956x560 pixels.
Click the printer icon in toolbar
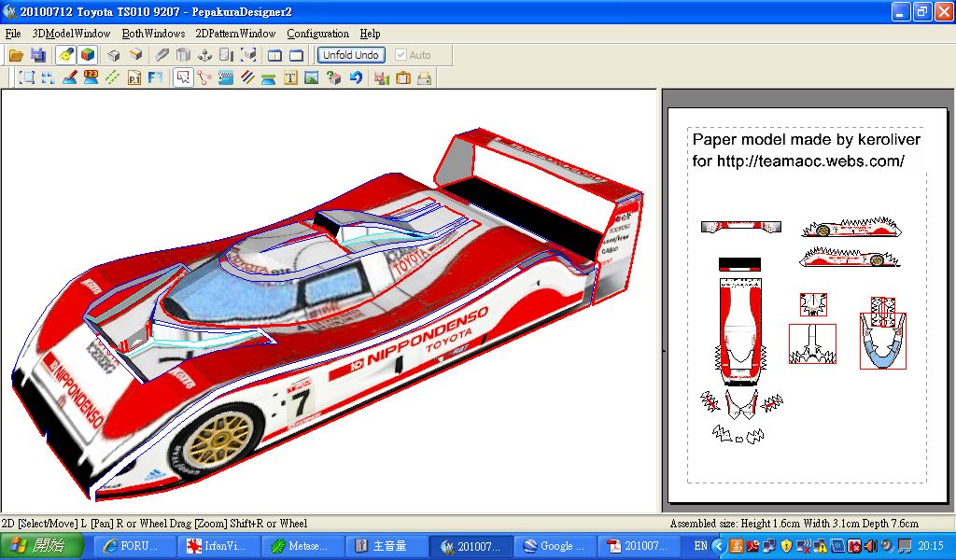click(x=425, y=78)
